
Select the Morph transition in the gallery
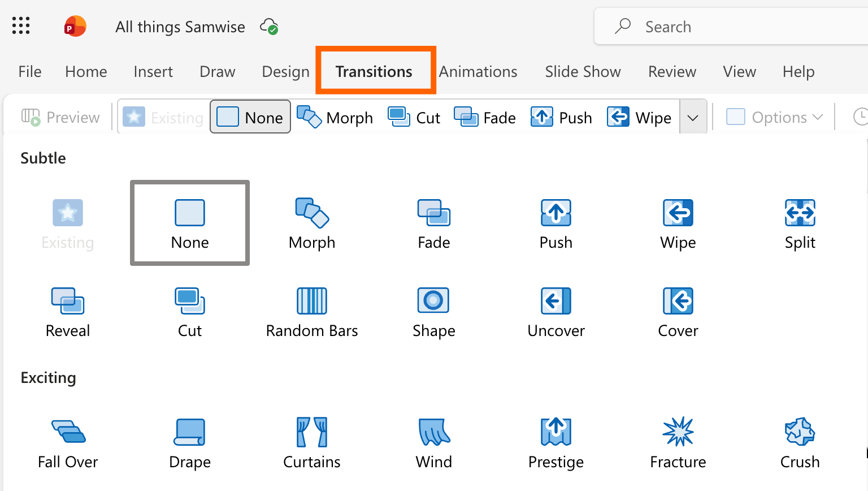(312, 224)
